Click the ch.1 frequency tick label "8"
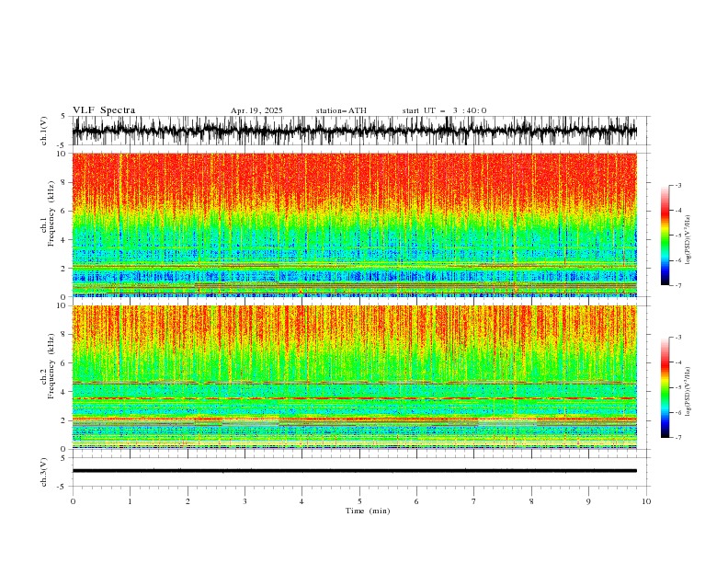Image resolution: width=728 pixels, height=563 pixels. (x=63, y=182)
